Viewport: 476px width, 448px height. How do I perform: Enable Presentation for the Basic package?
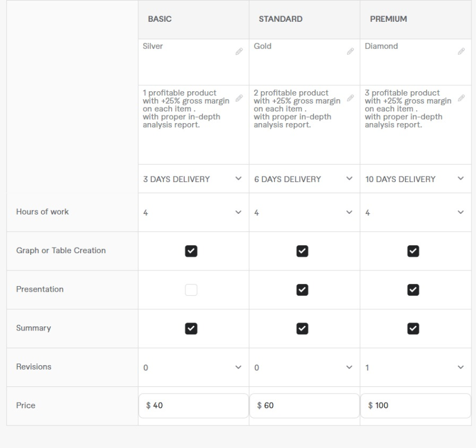point(191,290)
